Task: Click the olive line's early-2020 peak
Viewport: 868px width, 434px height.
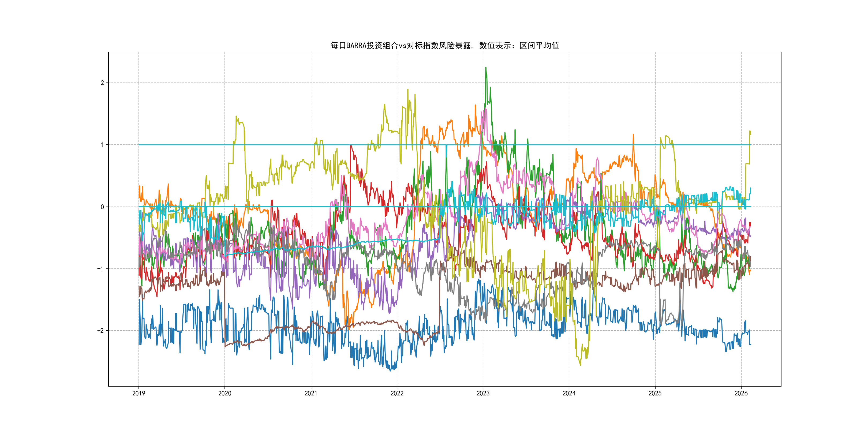Action: point(236,116)
